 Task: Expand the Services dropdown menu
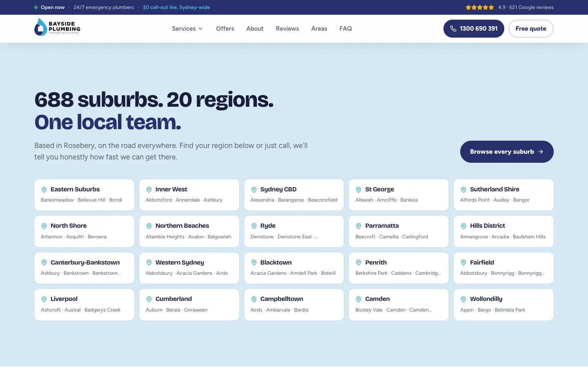(187, 29)
